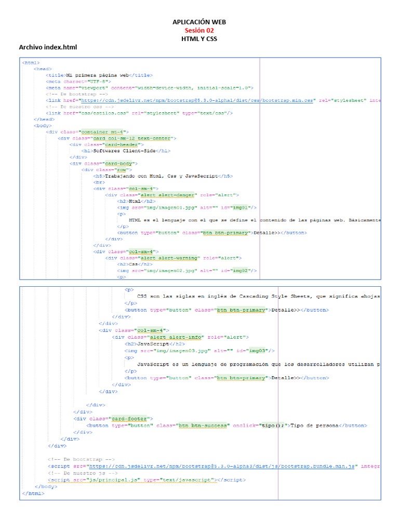
Task: Click the opening <html> tag line
Action: [x=31, y=63]
